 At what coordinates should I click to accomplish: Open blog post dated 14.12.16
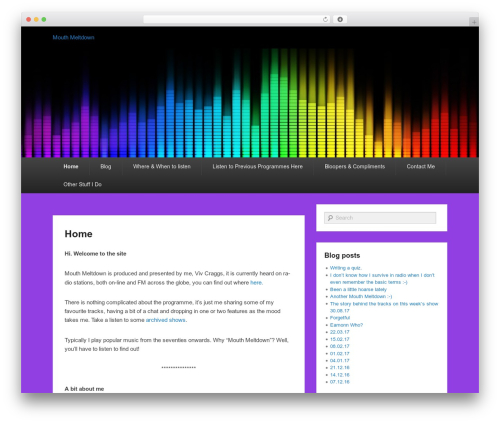point(340,375)
